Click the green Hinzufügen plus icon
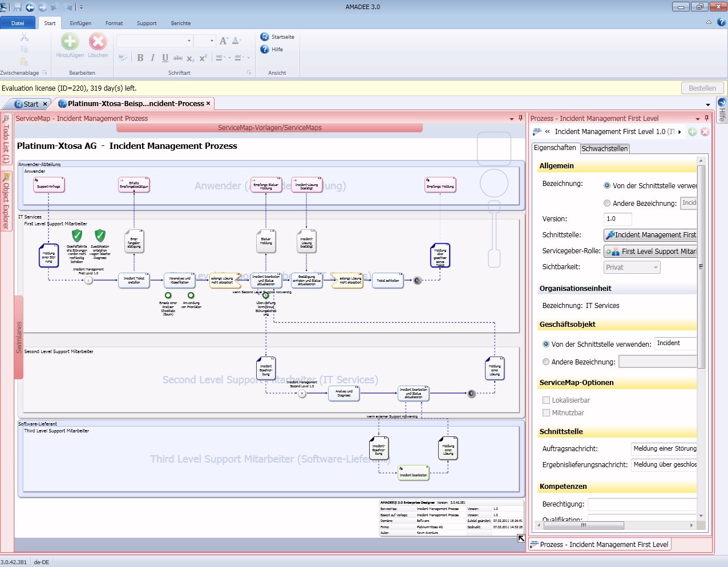Image resolution: width=728 pixels, height=567 pixels. click(70, 42)
